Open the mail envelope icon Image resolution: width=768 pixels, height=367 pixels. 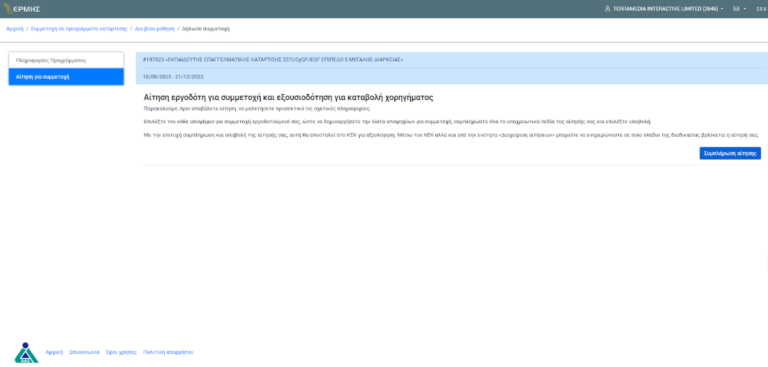tap(736, 9)
